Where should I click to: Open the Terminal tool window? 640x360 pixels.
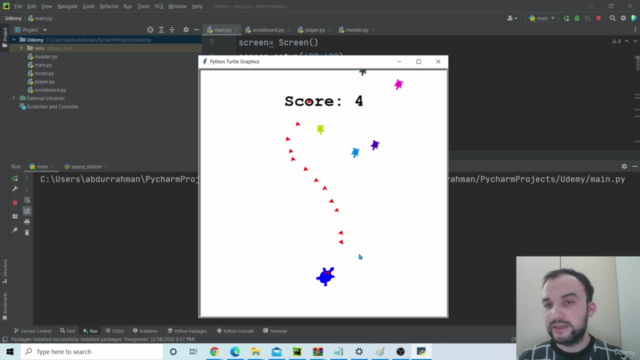275,331
